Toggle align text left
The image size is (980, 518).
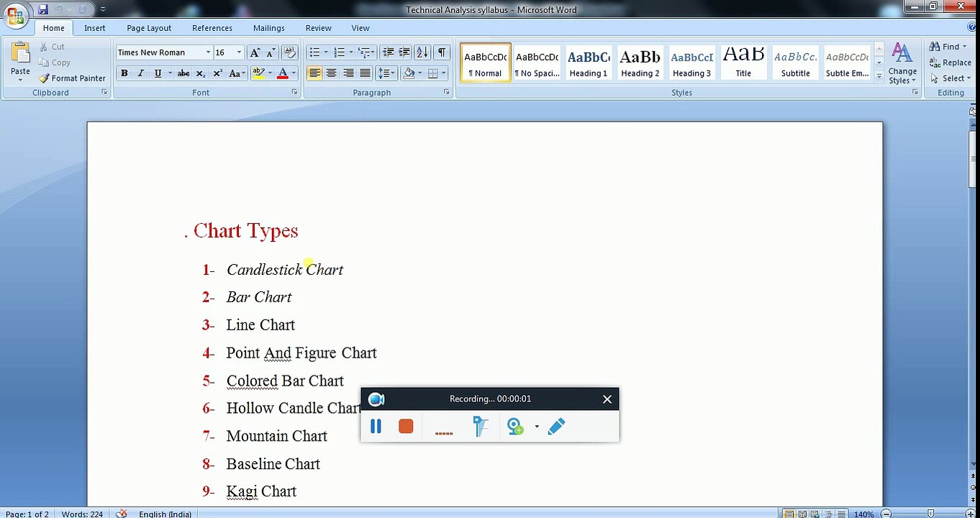pyautogui.click(x=315, y=73)
